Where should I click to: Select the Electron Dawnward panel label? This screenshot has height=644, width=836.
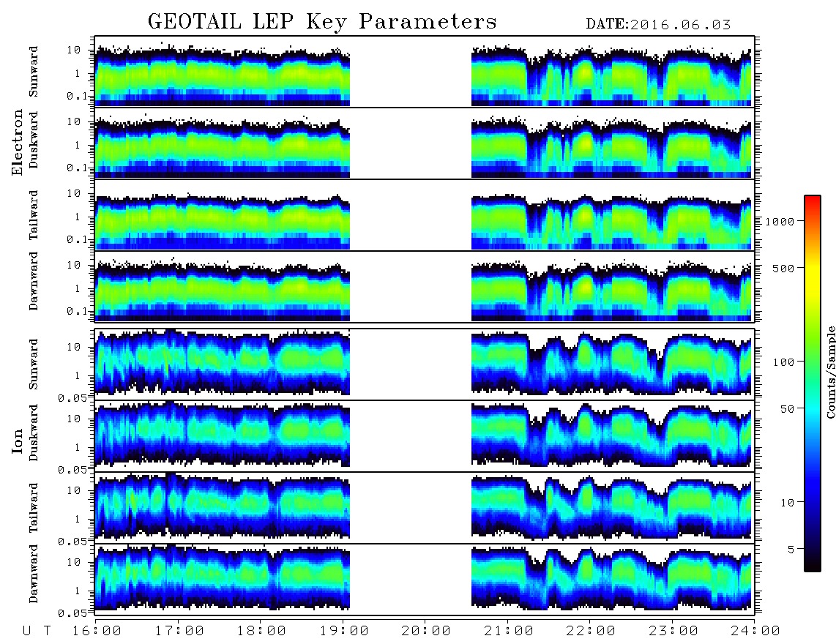[x=34, y=281]
